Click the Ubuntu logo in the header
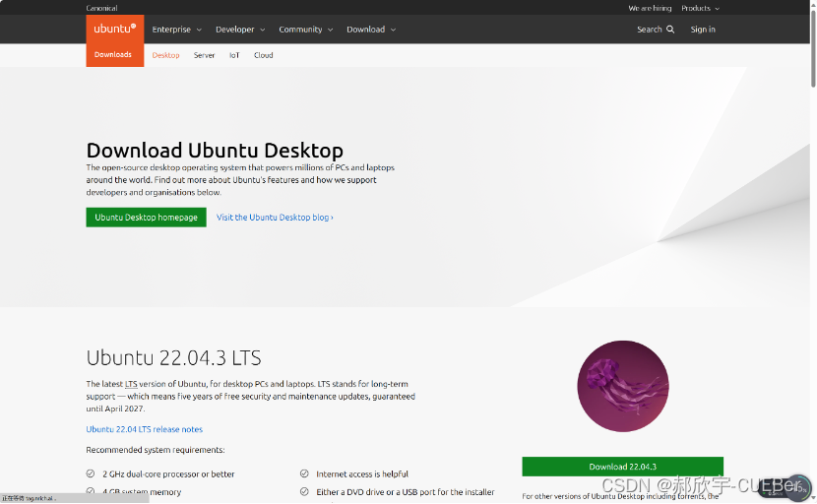817x504 pixels. click(114, 29)
